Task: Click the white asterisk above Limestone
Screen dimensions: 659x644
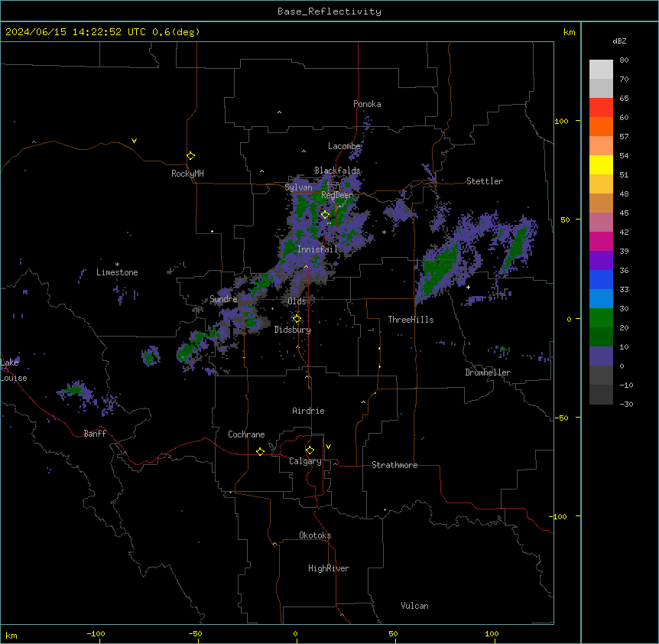Action: (117, 265)
